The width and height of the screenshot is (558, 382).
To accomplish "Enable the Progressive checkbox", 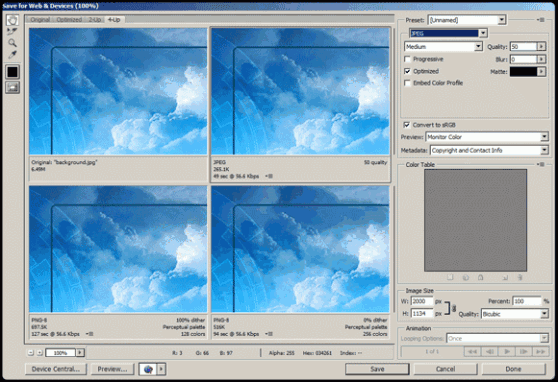I will pos(407,59).
